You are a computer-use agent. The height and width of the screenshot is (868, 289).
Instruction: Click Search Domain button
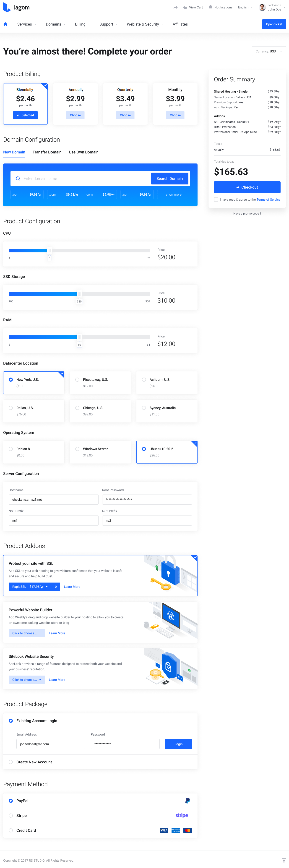(x=169, y=179)
